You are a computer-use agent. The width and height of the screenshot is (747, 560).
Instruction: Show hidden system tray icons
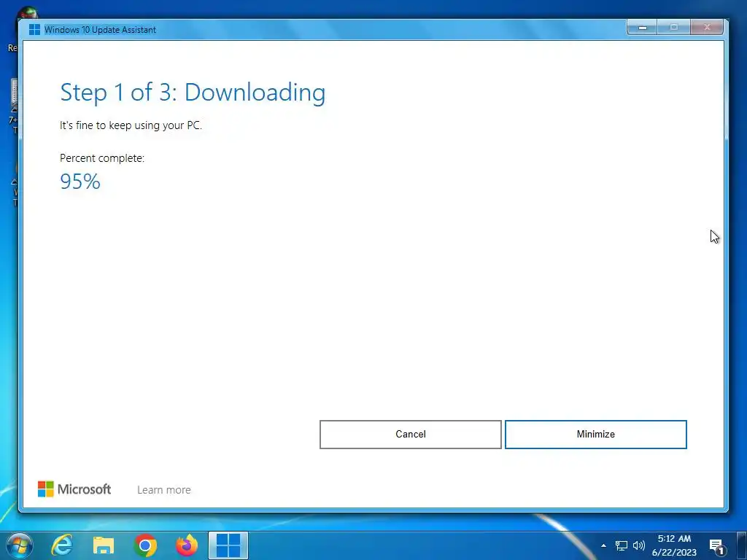click(x=603, y=545)
